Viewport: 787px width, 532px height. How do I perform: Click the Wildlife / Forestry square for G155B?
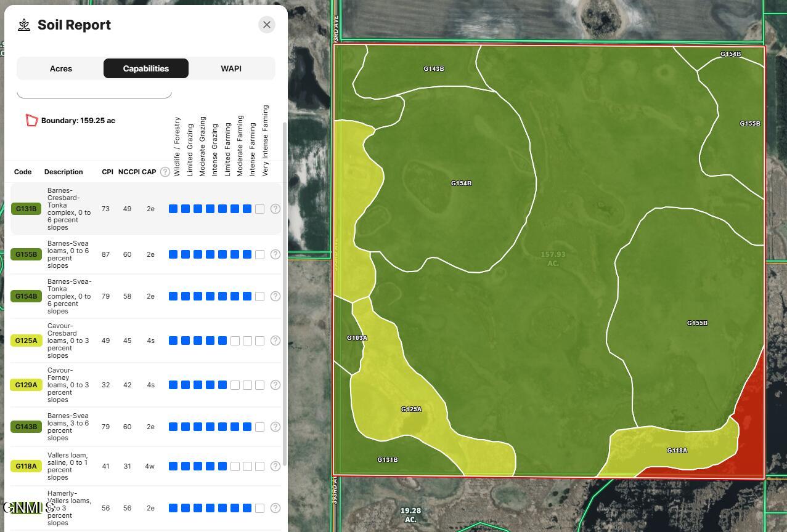coord(173,254)
